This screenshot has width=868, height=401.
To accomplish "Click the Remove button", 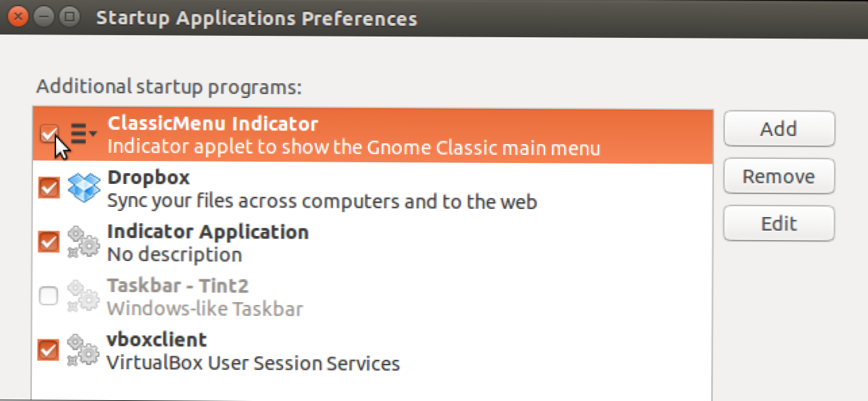I will coord(779,177).
